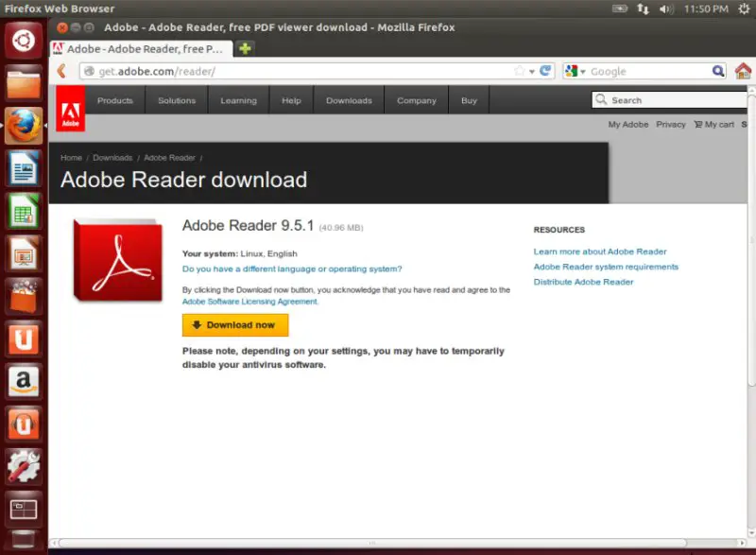Open the Ubuntu Dash home launcher
The height and width of the screenshot is (555, 756).
pos(23,41)
